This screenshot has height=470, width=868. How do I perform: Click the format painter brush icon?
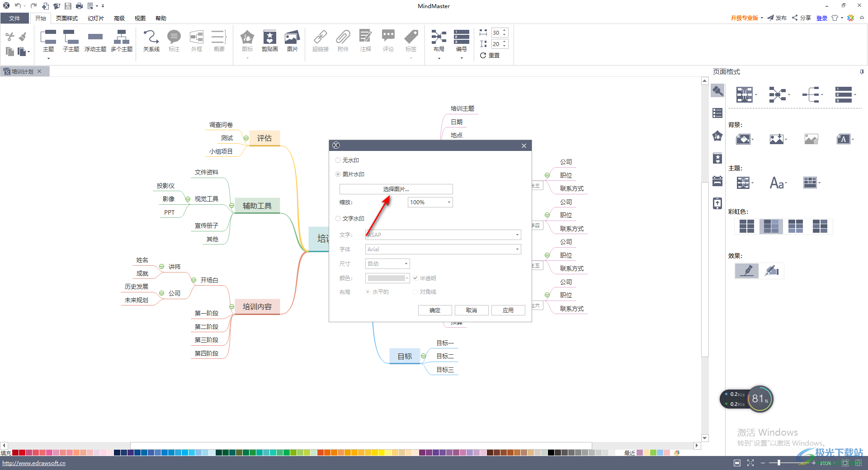pyautogui.click(x=23, y=37)
